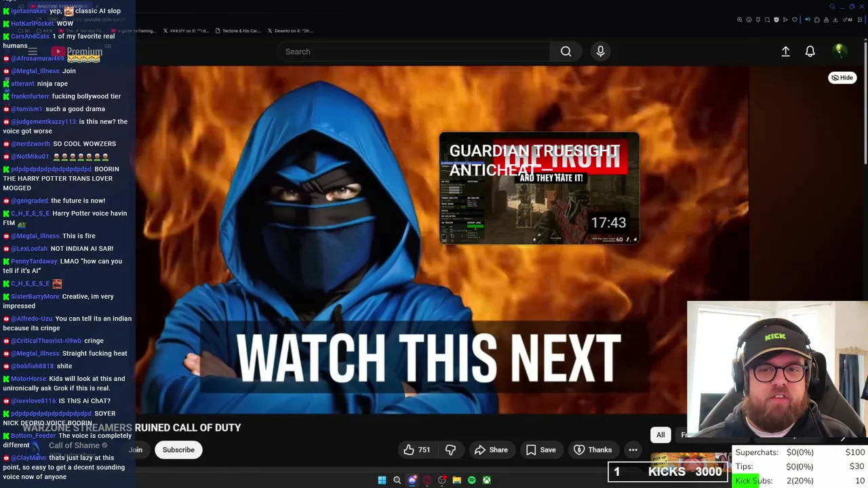Screen dimensions: 868x488
Task: Click the browser snapshot capture icon
Action: point(767,20)
